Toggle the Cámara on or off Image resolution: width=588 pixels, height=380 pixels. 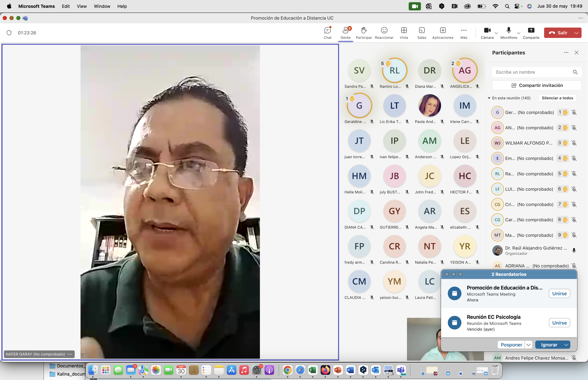coord(487,33)
